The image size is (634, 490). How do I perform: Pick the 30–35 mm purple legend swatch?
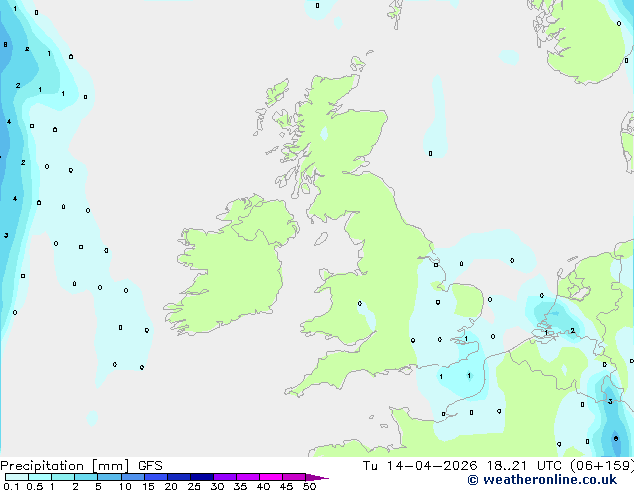tap(225, 477)
